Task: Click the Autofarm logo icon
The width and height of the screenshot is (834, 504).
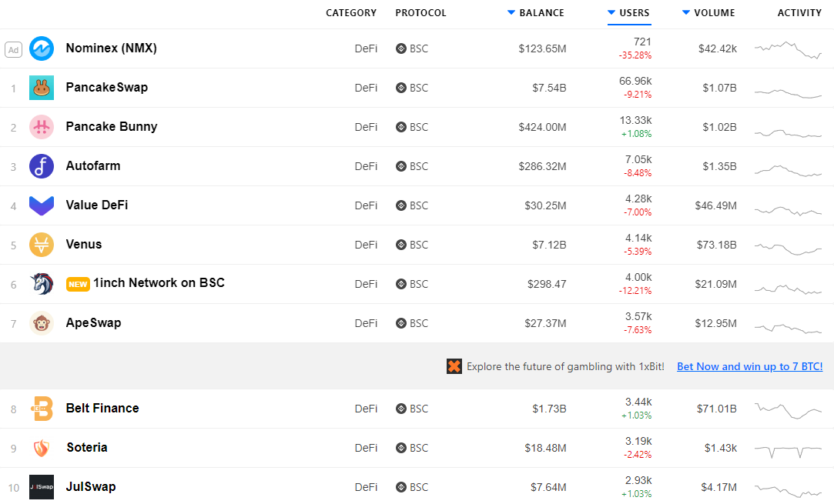Action: click(x=42, y=166)
